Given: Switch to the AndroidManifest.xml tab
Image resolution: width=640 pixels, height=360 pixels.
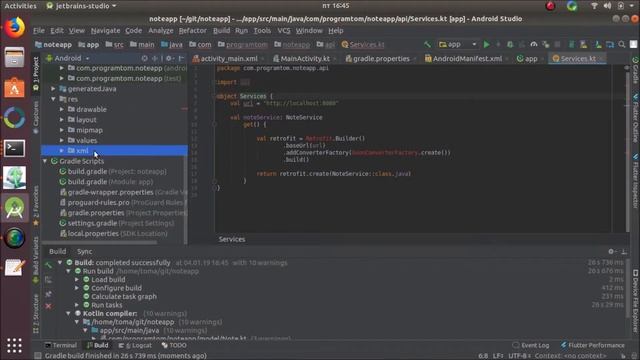Looking at the screenshot, I should pyautogui.click(x=465, y=59).
